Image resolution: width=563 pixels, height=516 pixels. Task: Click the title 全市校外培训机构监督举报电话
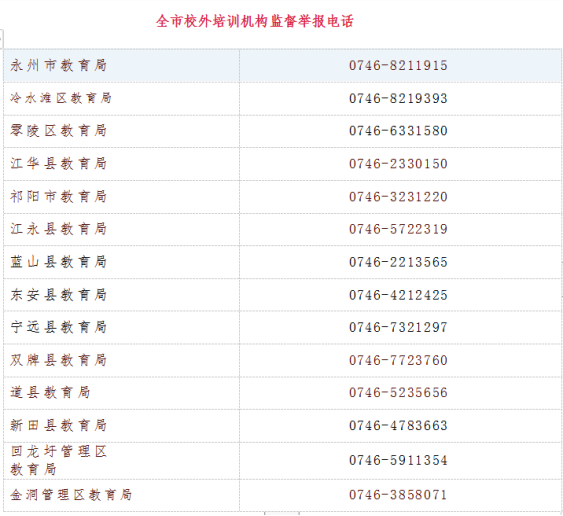pyautogui.click(x=255, y=21)
